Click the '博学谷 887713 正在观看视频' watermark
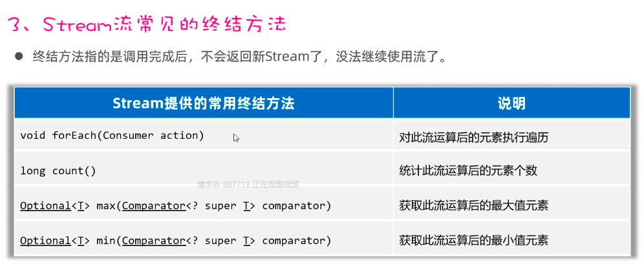The image size is (644, 268). pos(248,184)
